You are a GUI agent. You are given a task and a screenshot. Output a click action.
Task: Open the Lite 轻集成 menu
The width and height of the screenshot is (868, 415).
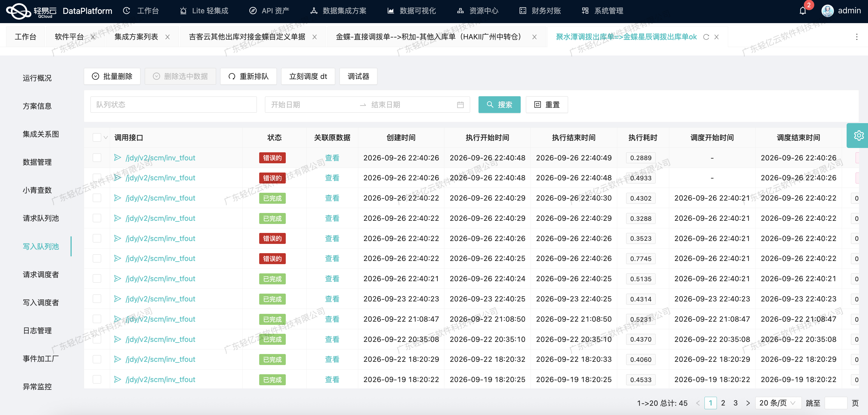[204, 11]
